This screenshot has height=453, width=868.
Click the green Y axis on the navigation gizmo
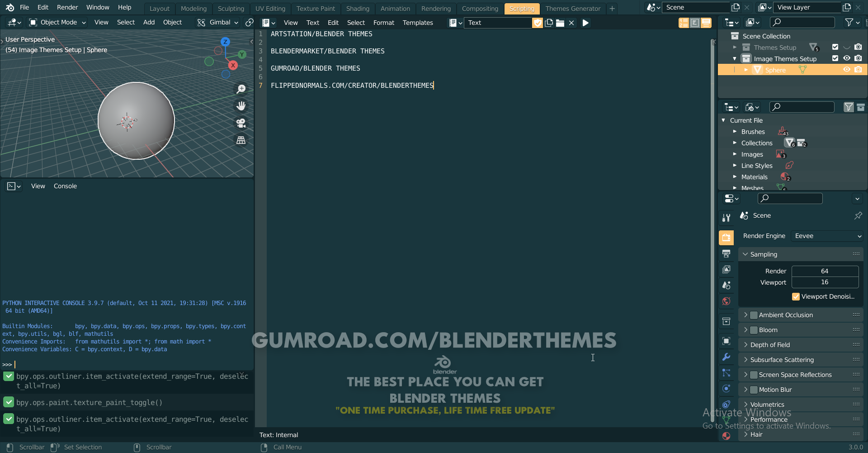coord(242,54)
